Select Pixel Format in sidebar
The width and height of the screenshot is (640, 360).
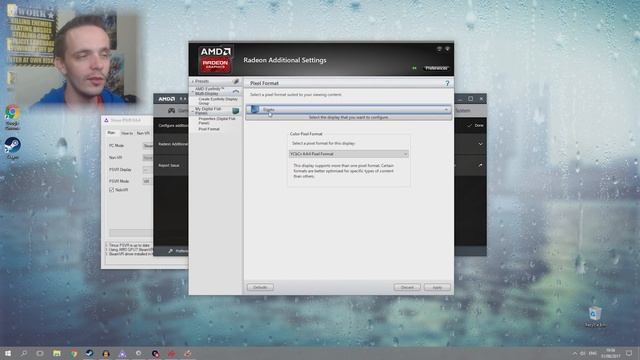coord(209,129)
